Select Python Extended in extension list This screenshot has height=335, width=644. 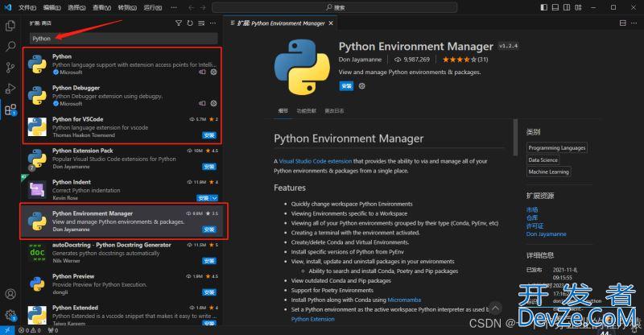tap(122, 315)
